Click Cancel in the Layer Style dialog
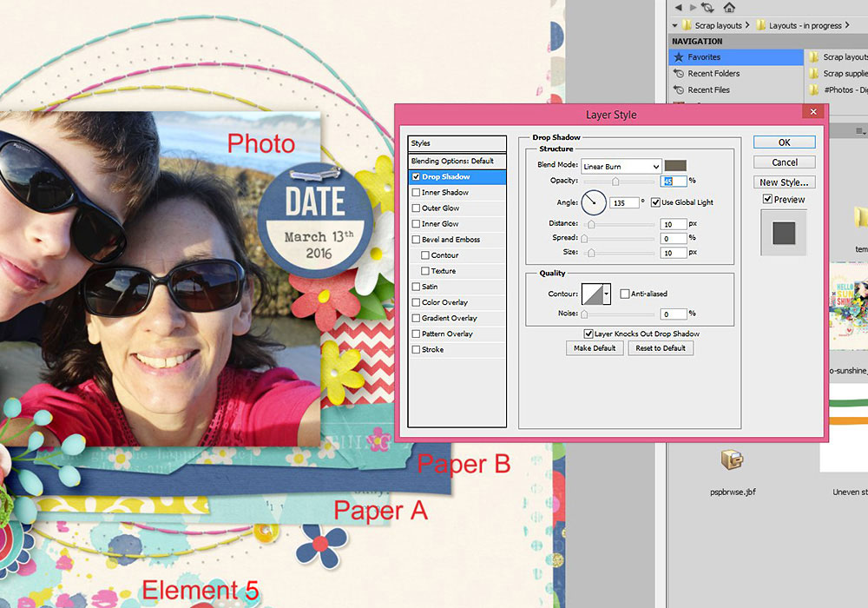The height and width of the screenshot is (608, 868). coord(785,162)
